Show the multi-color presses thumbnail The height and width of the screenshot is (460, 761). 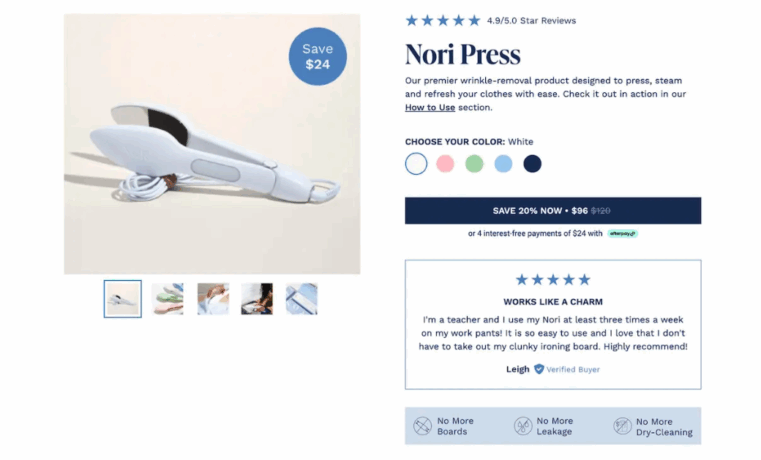click(x=167, y=299)
